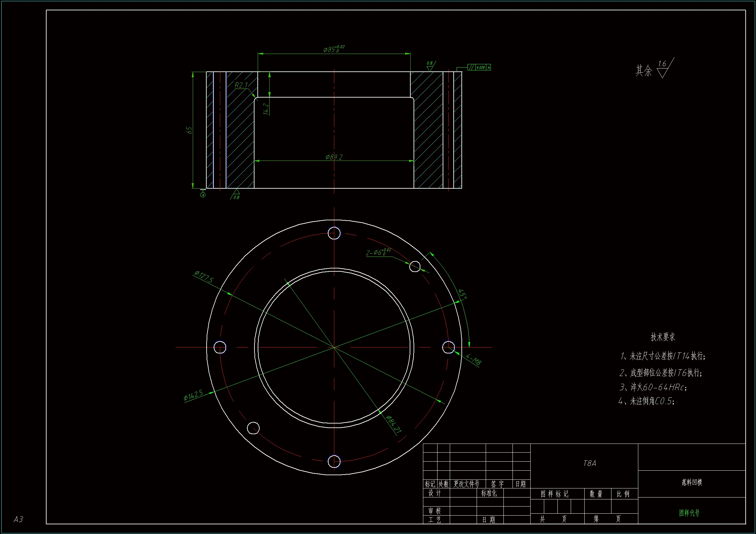The image size is (756, 534).
Task: Click the parallelism tolerance frame 0.020 A
Action: pyautogui.click(x=479, y=68)
